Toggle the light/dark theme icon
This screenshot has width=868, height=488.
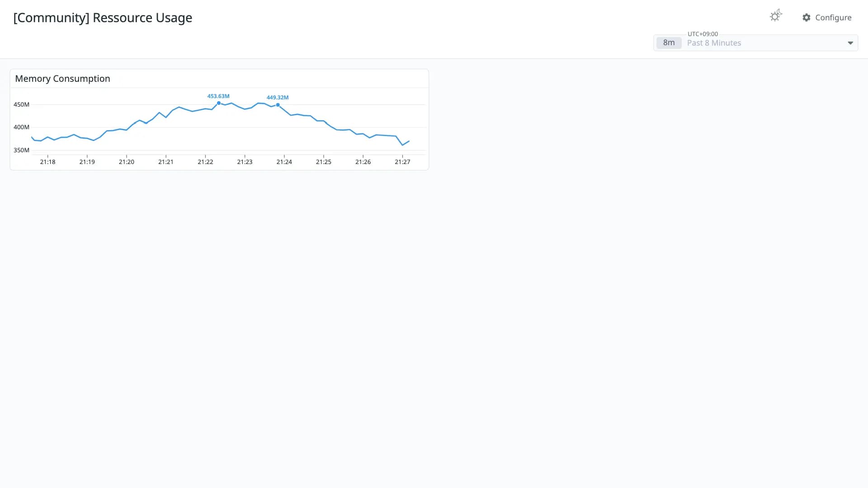(776, 16)
